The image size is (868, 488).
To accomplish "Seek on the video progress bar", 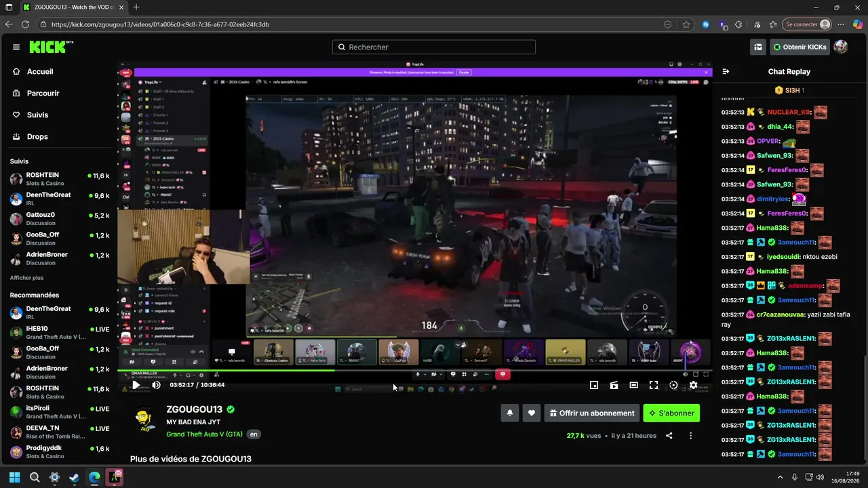I will click(x=415, y=370).
